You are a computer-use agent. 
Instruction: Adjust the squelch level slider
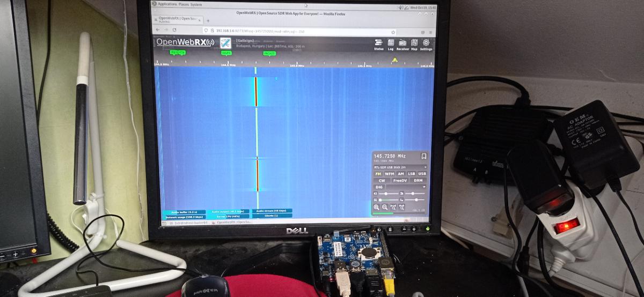(x=389, y=200)
